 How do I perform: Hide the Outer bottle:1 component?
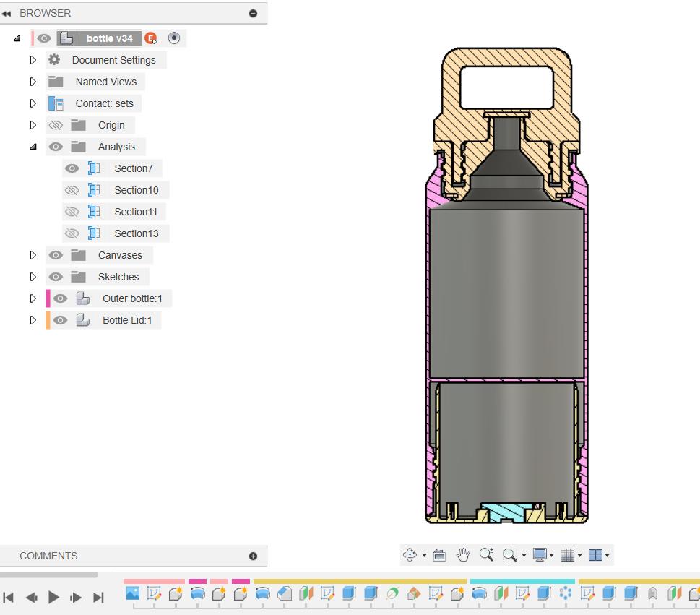(x=60, y=298)
